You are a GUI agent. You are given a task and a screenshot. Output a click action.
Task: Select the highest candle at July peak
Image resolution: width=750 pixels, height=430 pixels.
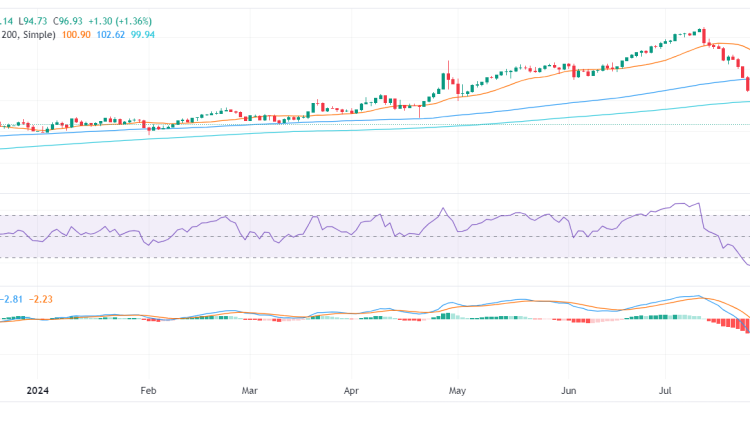click(702, 33)
